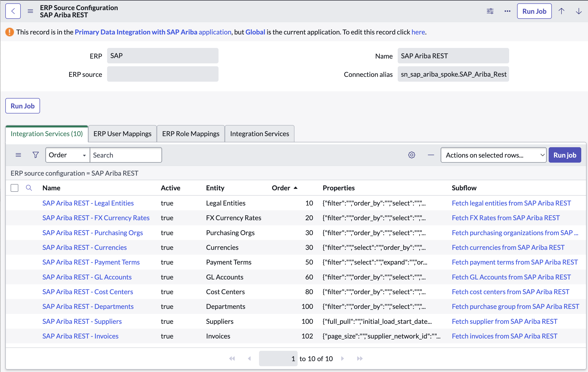Click the filter breadcrumb ERP source configuration = SAP Ariba REST
Viewport: 588px width, 372px height.
[x=75, y=173]
